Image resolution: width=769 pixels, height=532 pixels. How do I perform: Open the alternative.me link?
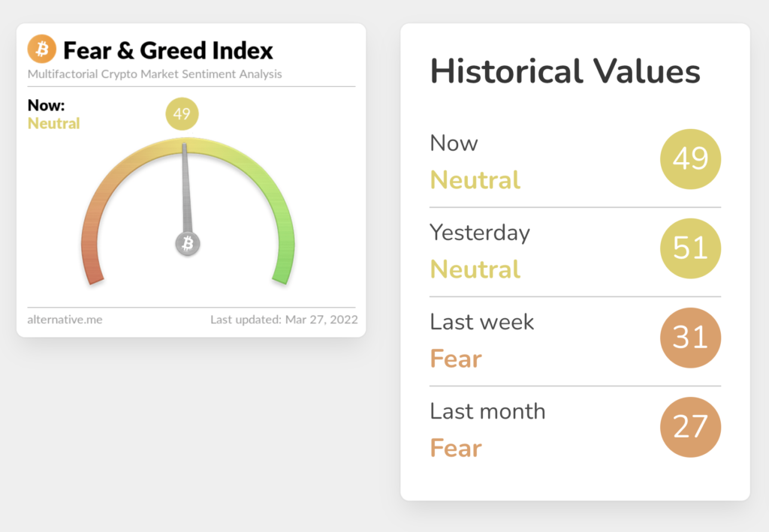(x=65, y=320)
